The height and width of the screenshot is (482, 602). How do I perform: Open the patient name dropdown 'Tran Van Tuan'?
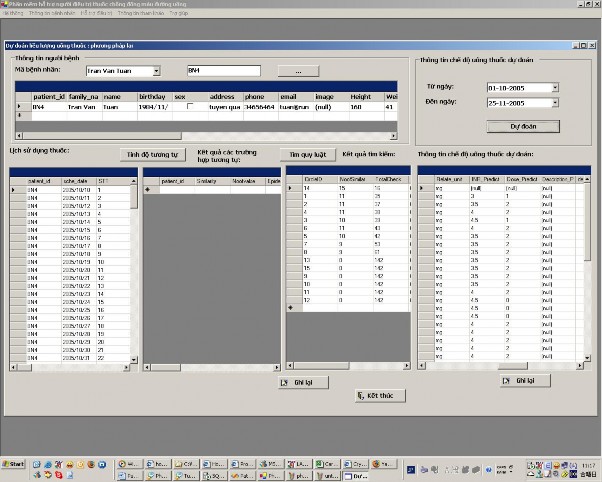(156, 71)
